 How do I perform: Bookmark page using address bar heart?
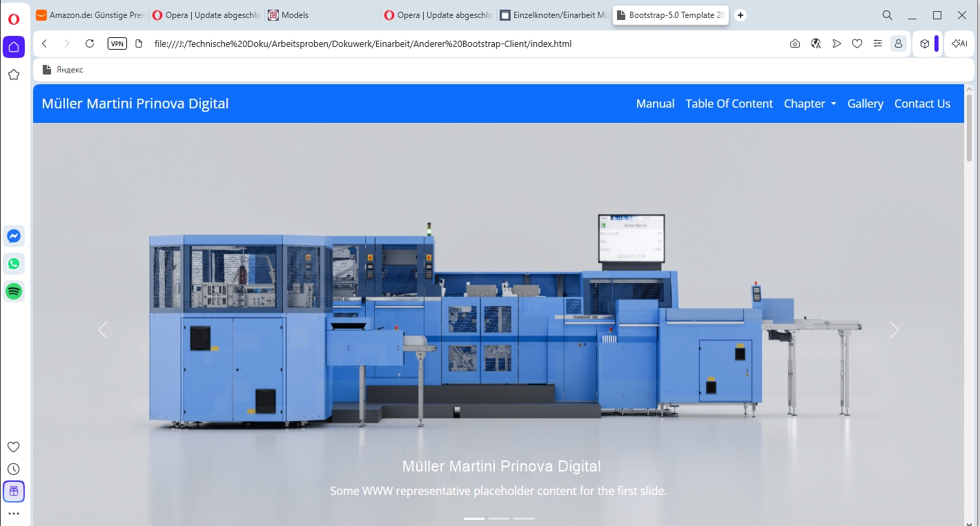coord(857,43)
